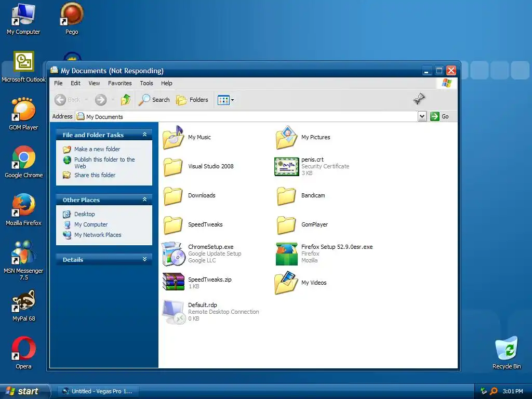
Task: Open the Search toolbar button
Action: pyautogui.click(x=154, y=100)
